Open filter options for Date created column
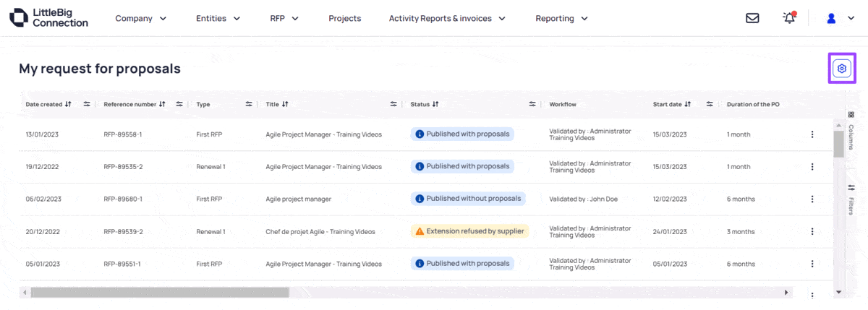The image size is (868, 310). (87, 104)
